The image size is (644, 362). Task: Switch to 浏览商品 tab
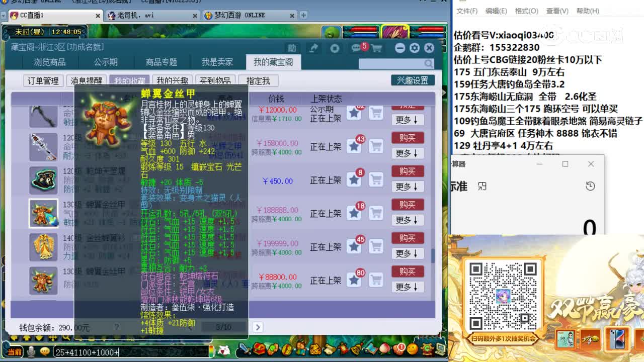[x=50, y=62]
